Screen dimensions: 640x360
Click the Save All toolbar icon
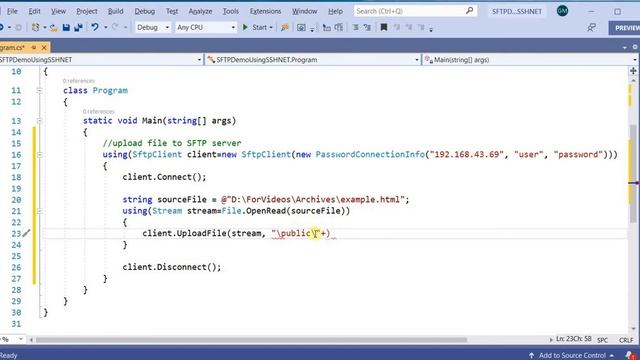pyautogui.click(x=78, y=27)
